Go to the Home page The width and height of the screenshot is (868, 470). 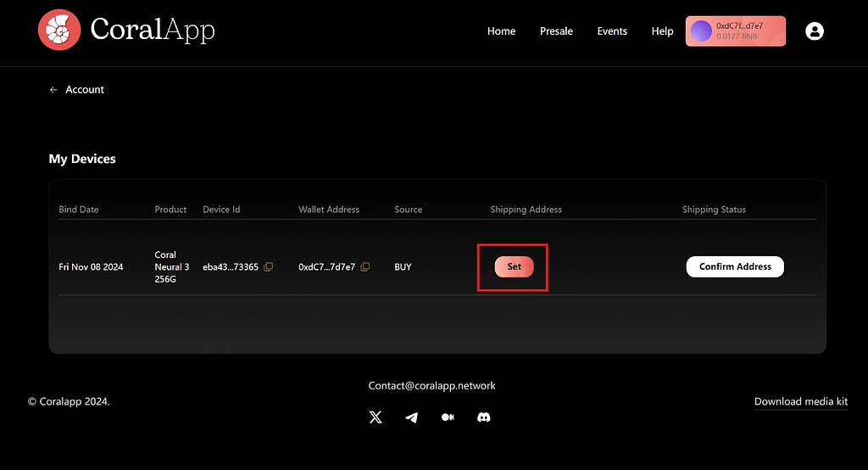pyautogui.click(x=501, y=31)
